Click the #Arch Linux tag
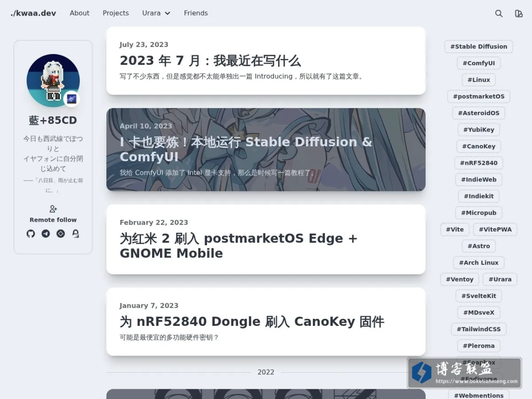The height and width of the screenshot is (399, 532). (479, 263)
